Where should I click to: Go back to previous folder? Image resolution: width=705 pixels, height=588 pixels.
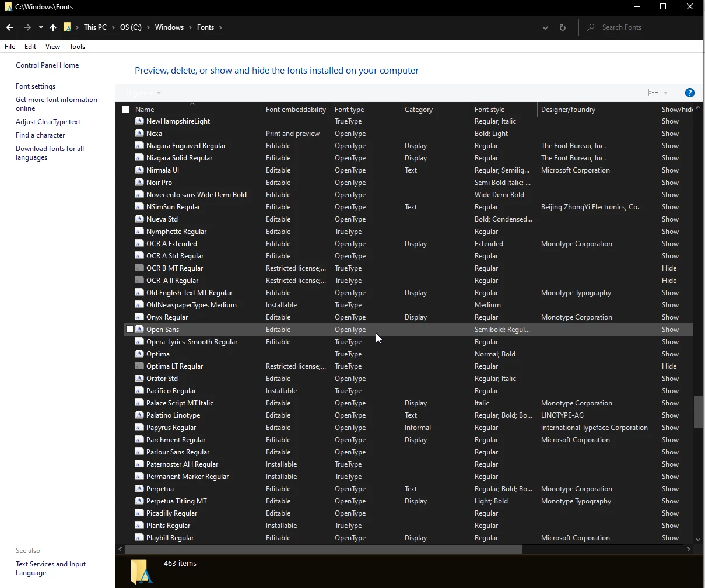(x=10, y=27)
